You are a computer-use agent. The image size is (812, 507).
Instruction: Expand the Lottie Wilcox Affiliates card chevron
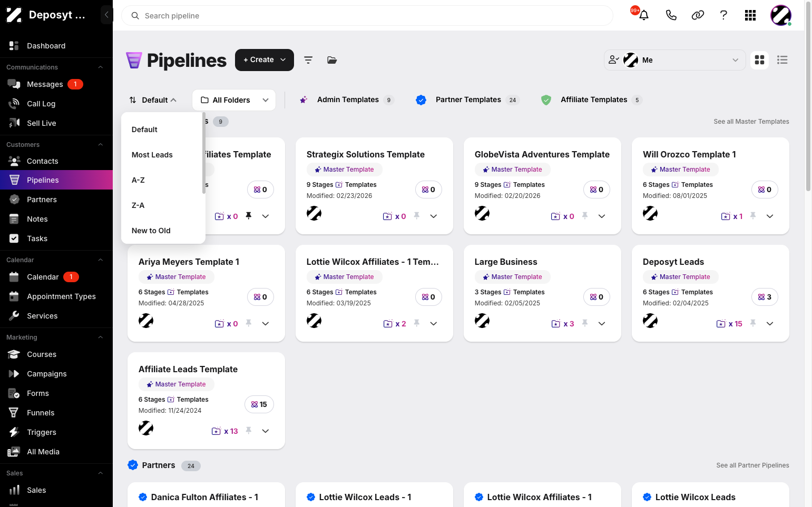pos(434,323)
